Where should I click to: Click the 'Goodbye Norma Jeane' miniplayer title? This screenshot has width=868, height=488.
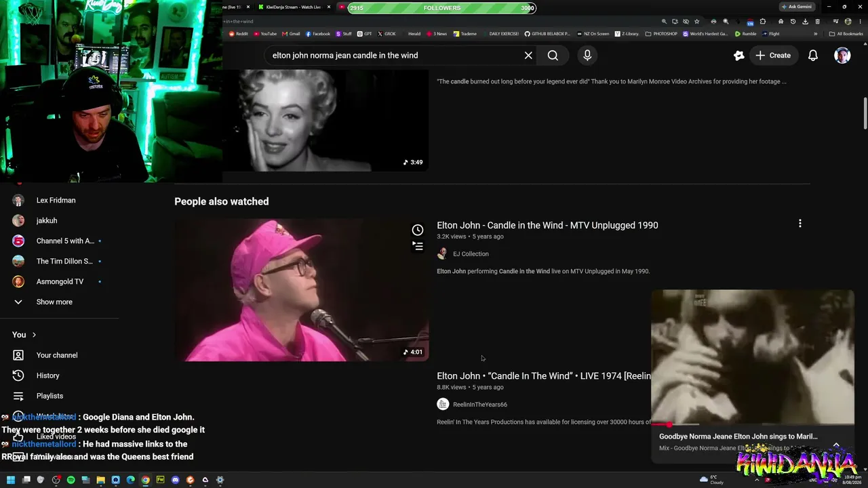click(738, 436)
